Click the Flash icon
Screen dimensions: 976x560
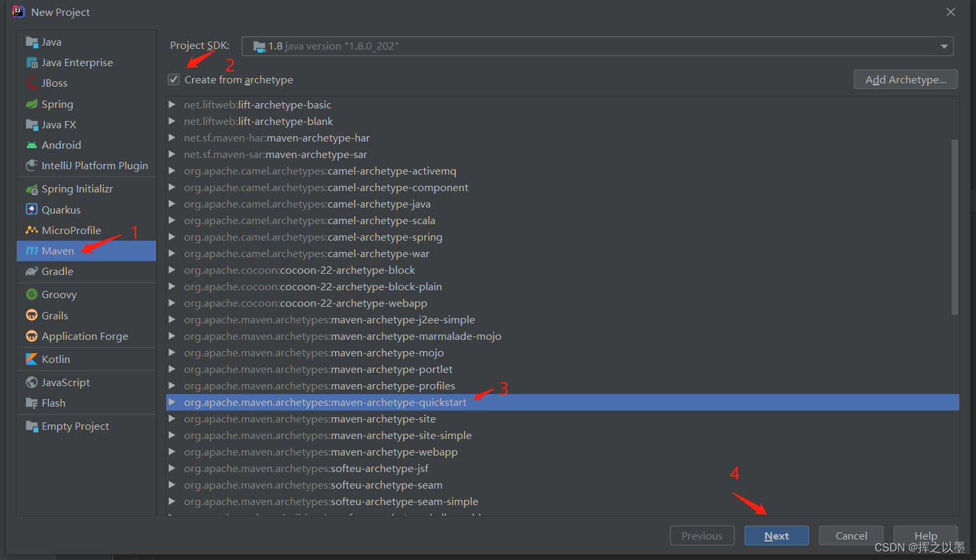(x=32, y=403)
